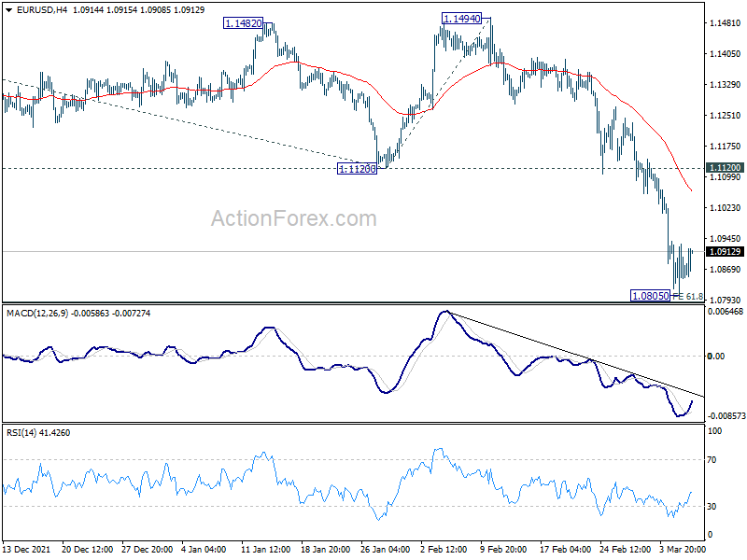Click the 1.07930 price axis value
This screenshot has width=747, height=560.
pos(726,300)
